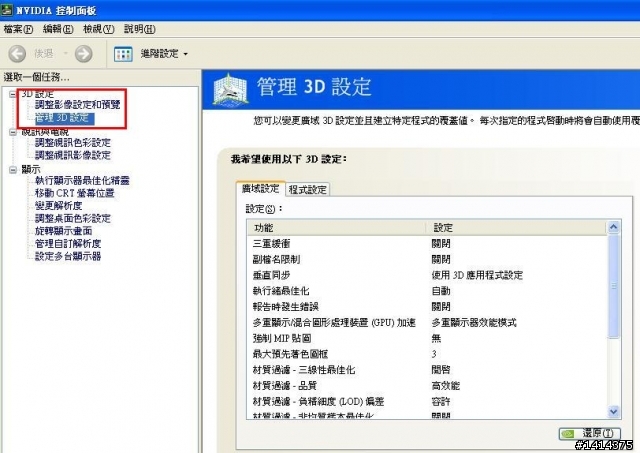
Task: Switch to the 程式設定 tab
Action: (x=307, y=189)
